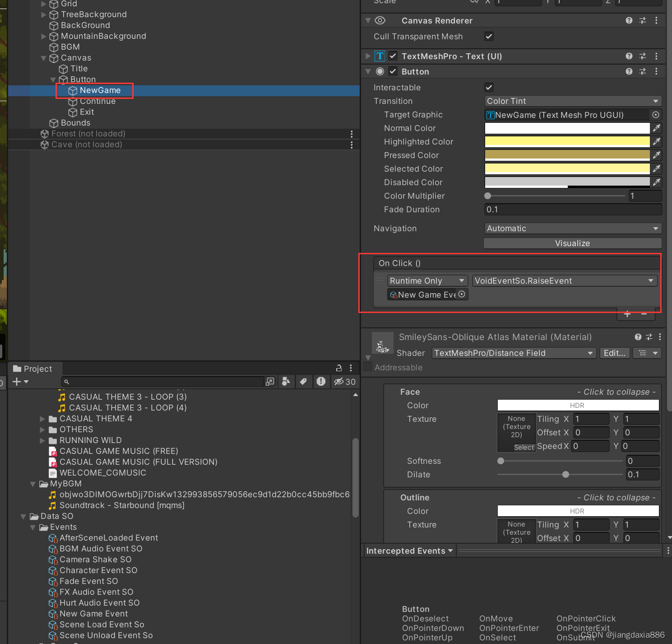
Task: Open Forest scene options menu
Action: coord(352,134)
